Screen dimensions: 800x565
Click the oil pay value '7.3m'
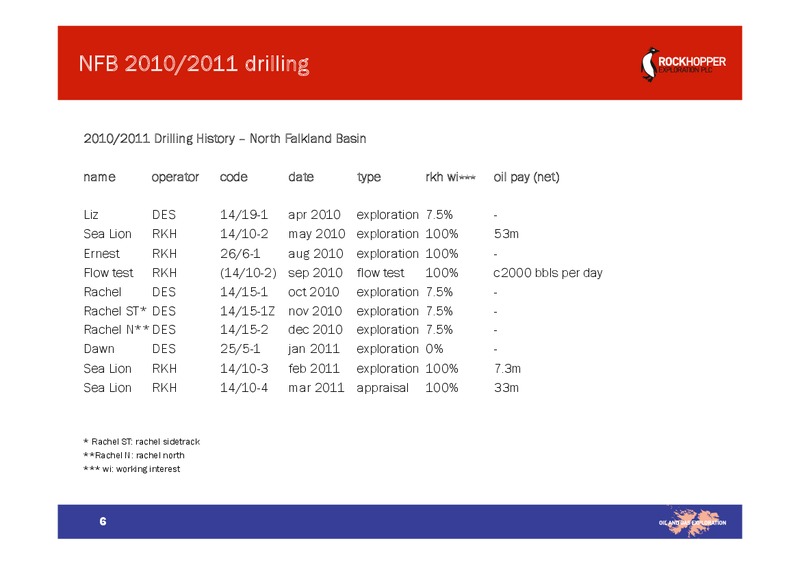click(507, 369)
